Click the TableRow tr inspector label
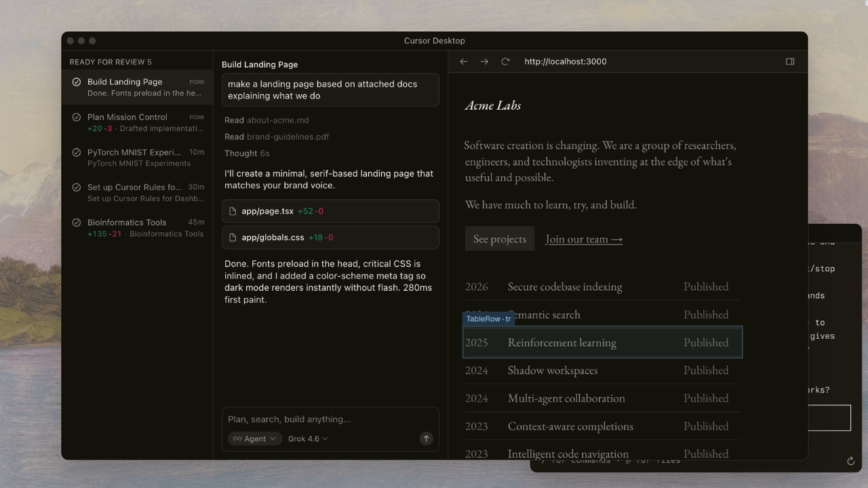The width and height of the screenshot is (868, 488). coord(488,319)
